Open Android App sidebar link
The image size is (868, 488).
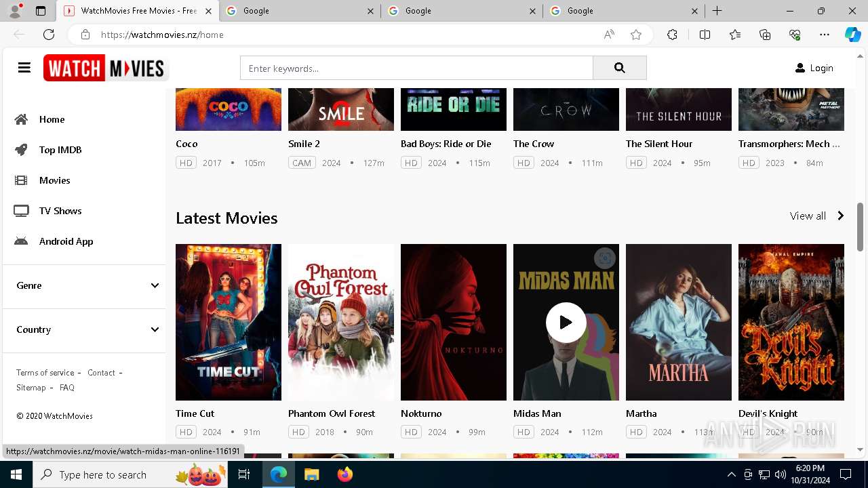pos(66,241)
